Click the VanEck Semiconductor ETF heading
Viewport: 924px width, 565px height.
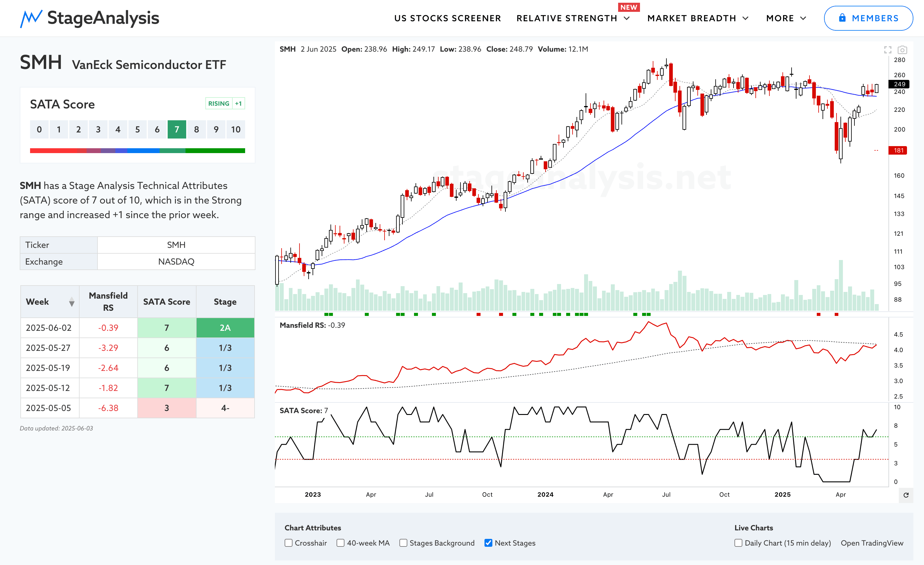[149, 65]
